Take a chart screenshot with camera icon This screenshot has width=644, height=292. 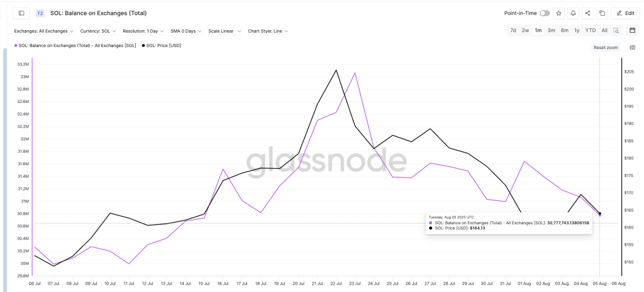[x=632, y=48]
